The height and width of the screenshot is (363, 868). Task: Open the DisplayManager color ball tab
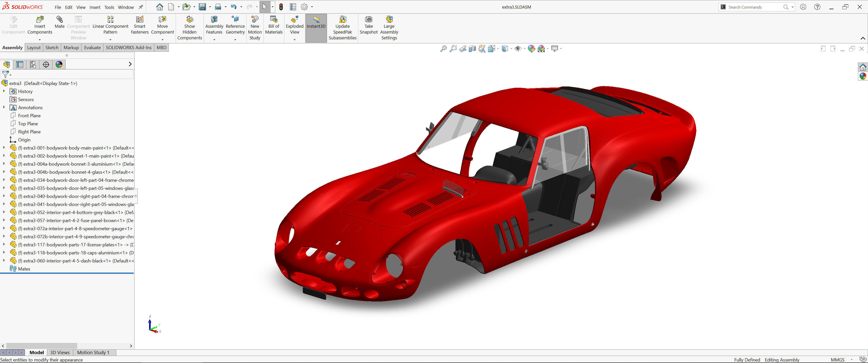click(59, 64)
